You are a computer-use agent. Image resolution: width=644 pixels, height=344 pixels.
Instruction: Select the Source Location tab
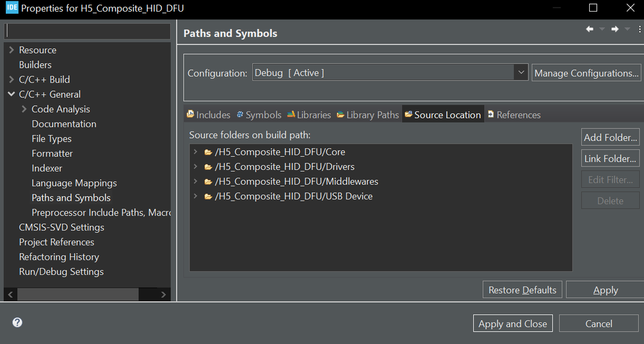443,115
